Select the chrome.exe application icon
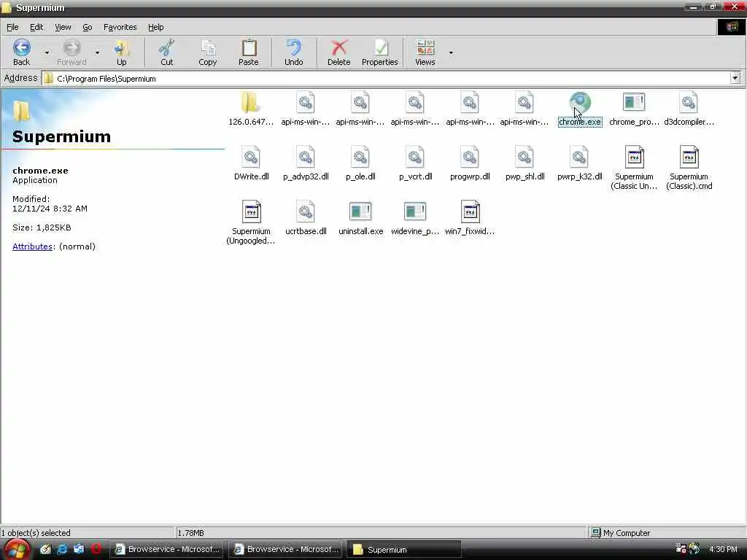This screenshot has height=560, width=747. pos(580,109)
